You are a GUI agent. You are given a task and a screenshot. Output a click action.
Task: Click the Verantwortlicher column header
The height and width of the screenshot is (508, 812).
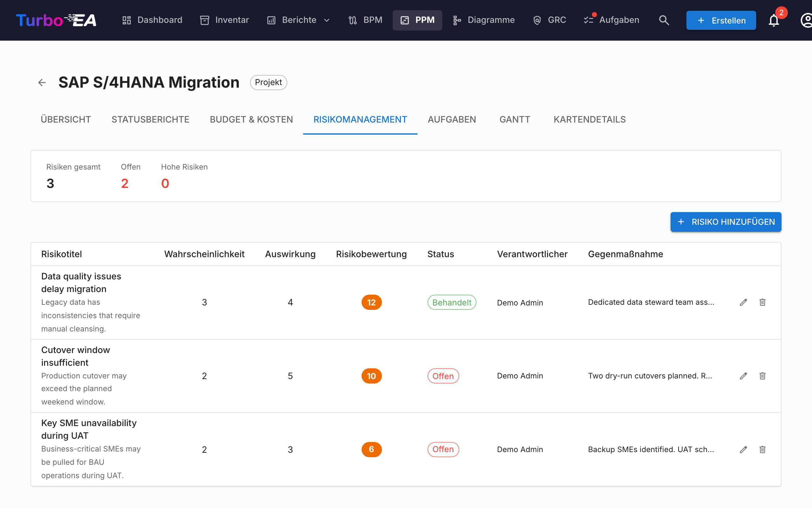[532, 254]
